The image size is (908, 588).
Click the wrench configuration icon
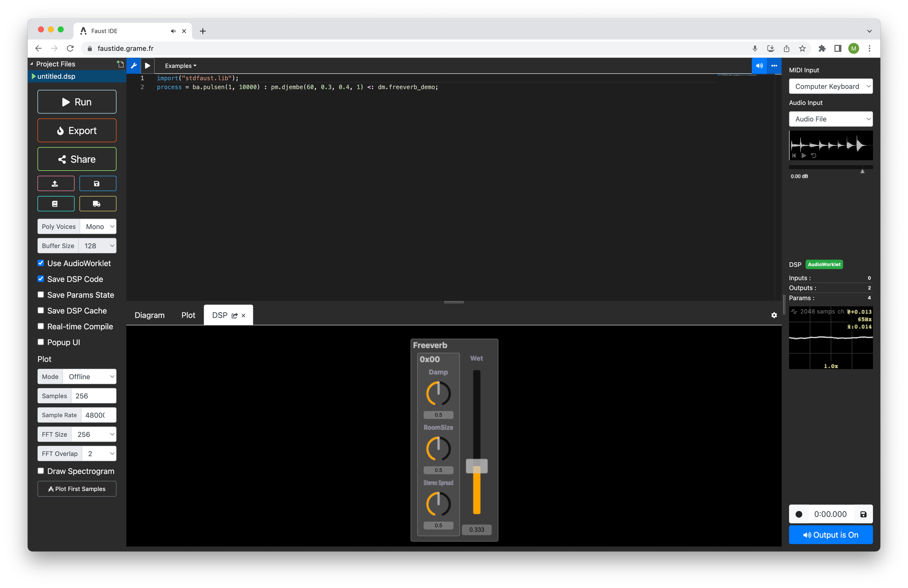133,66
